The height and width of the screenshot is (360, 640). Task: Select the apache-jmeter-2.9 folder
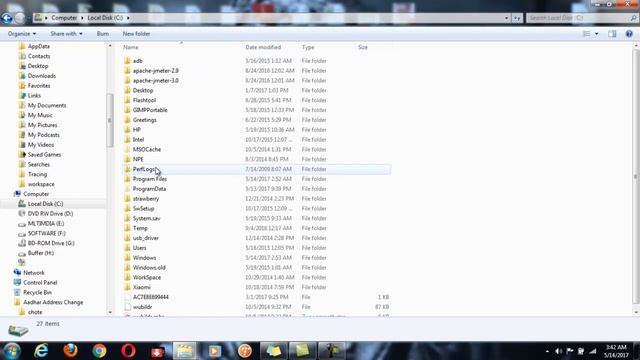click(x=156, y=71)
